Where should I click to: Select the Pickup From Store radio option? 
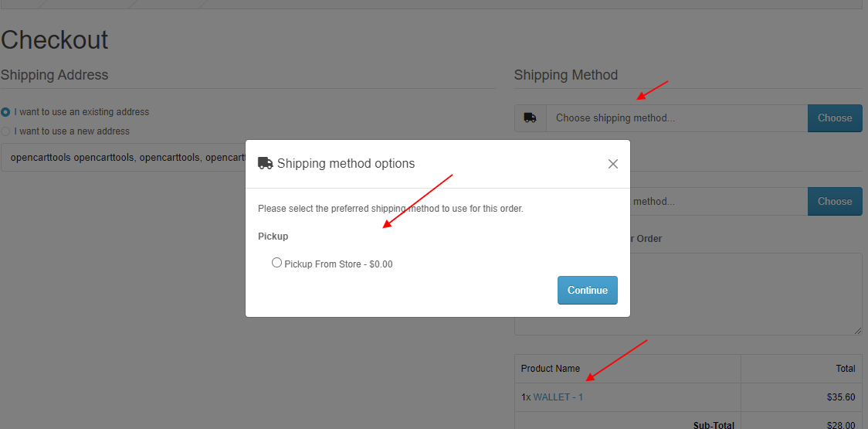tap(276, 263)
